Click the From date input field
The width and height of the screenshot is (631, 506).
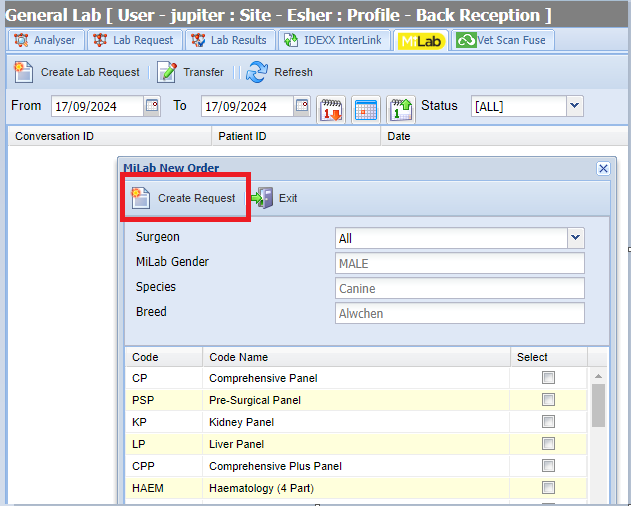(x=97, y=106)
